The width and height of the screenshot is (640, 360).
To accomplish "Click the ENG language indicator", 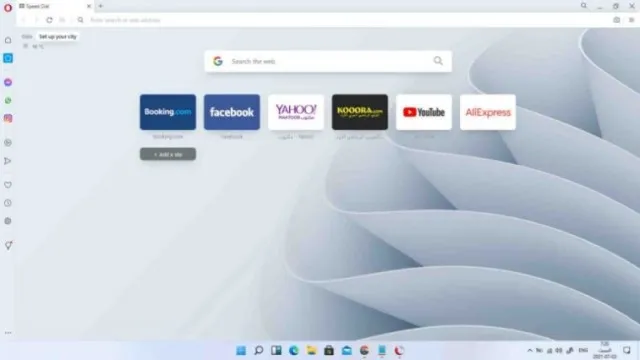I will tap(583, 350).
